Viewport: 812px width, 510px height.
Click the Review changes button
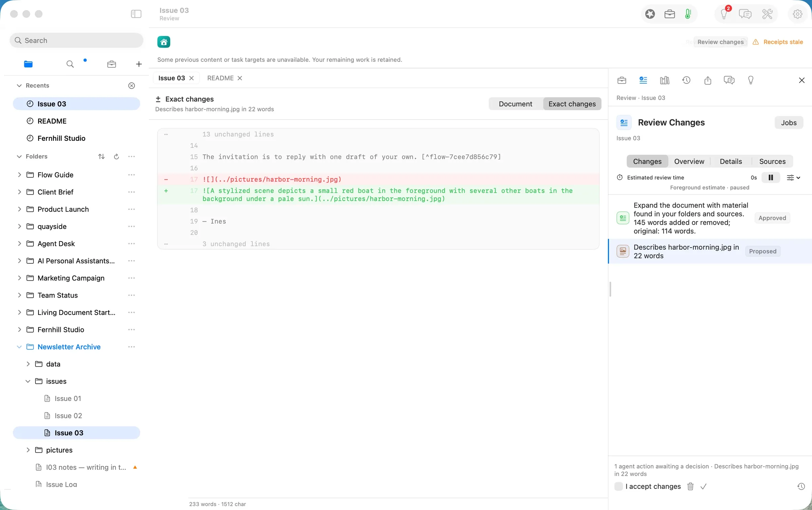click(720, 42)
